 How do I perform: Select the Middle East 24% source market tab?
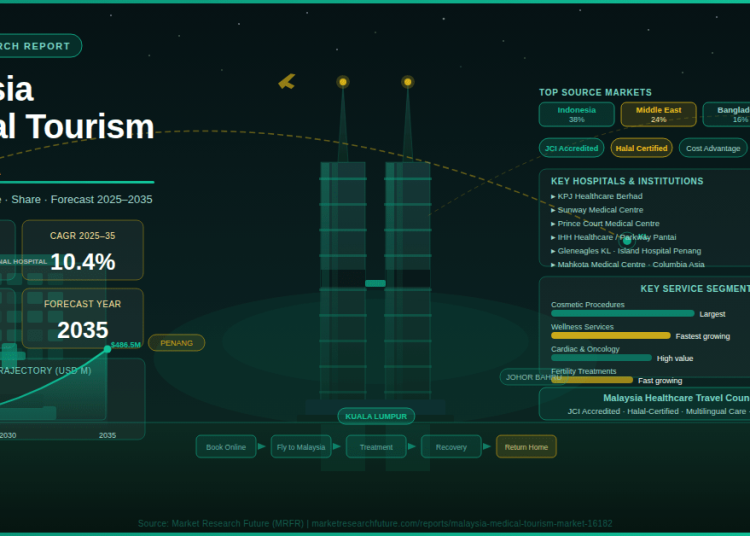658,114
